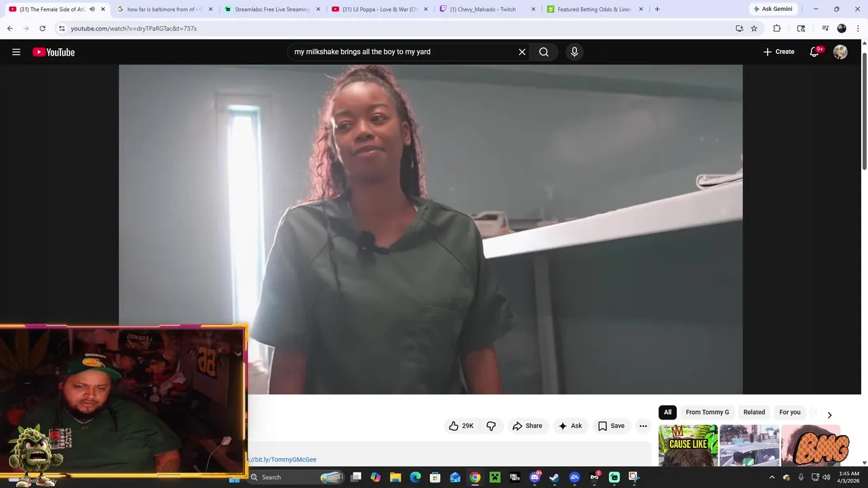Viewport: 868px width, 488px height.
Task: Open File Explorer from the taskbar
Action: (x=395, y=477)
